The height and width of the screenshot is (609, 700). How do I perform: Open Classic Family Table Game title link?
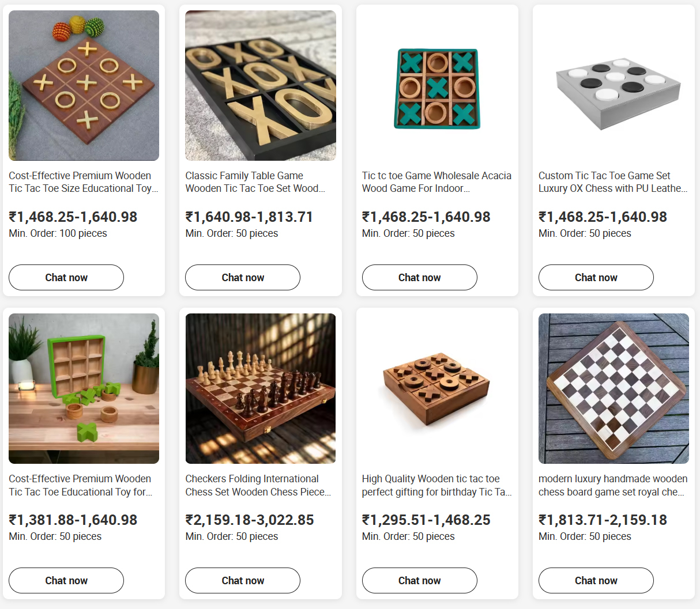pyautogui.click(x=255, y=182)
